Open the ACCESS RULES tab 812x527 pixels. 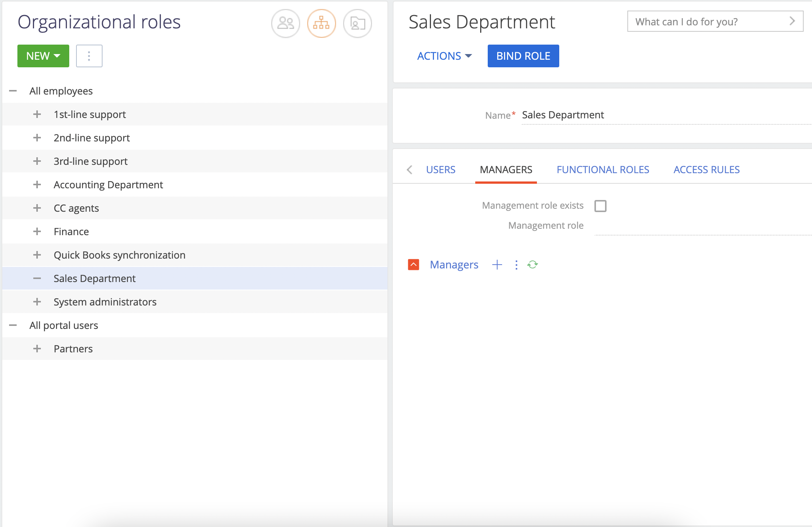tap(706, 170)
